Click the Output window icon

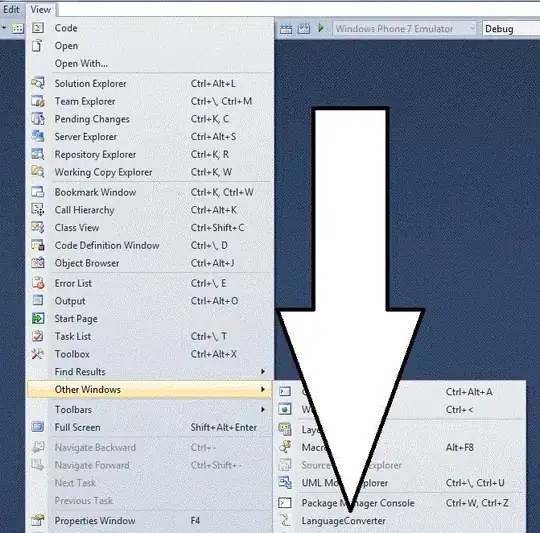[38, 300]
